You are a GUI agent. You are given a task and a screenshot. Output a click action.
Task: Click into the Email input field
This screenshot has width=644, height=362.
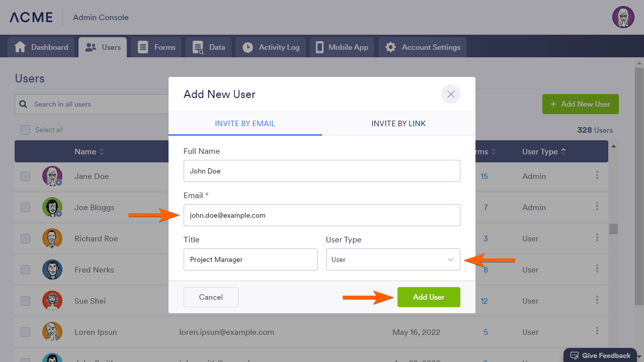[x=322, y=215]
